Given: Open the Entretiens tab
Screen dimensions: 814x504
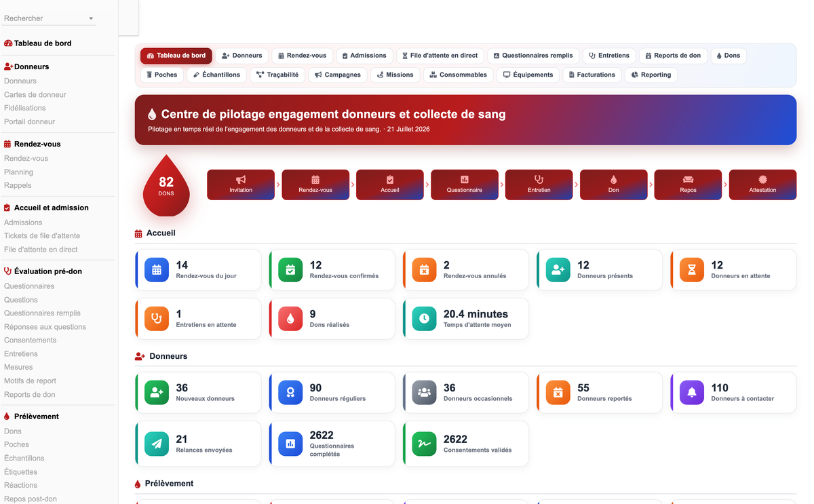Looking at the screenshot, I should click(x=609, y=56).
